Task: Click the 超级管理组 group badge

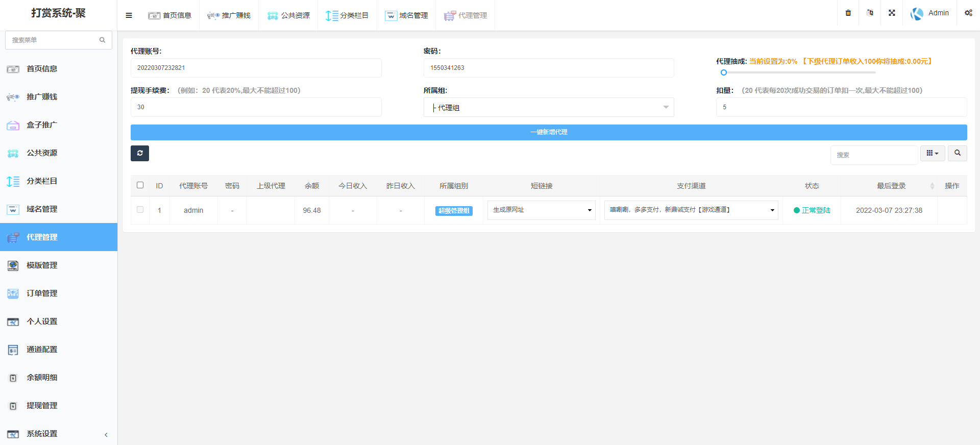Action: [454, 211]
